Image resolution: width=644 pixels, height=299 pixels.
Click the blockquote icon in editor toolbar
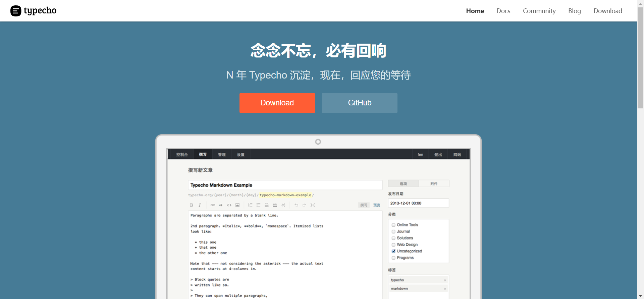(221, 205)
